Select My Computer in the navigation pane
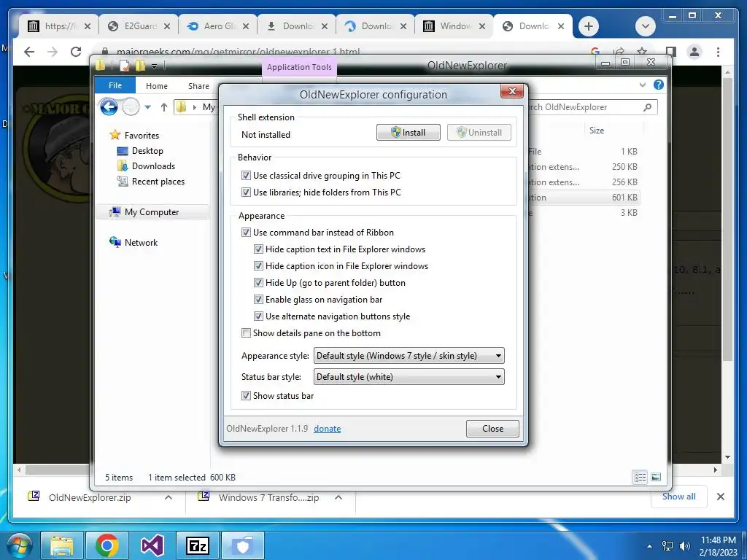Screen dimensions: 747x560 point(152,212)
